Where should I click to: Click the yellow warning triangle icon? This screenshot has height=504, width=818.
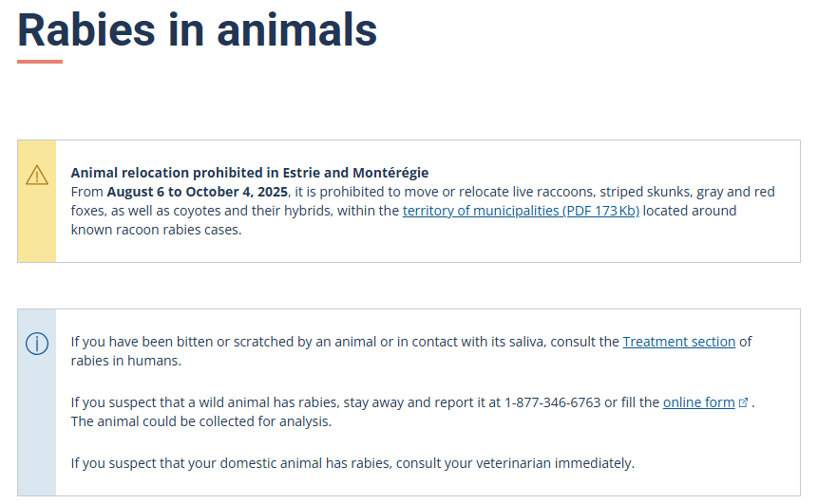[x=36, y=175]
